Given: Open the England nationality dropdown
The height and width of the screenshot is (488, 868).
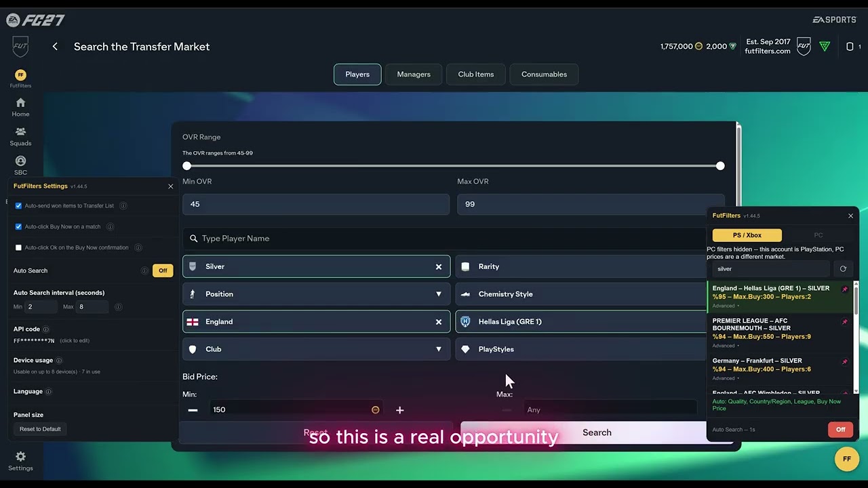Looking at the screenshot, I should click(316, 322).
